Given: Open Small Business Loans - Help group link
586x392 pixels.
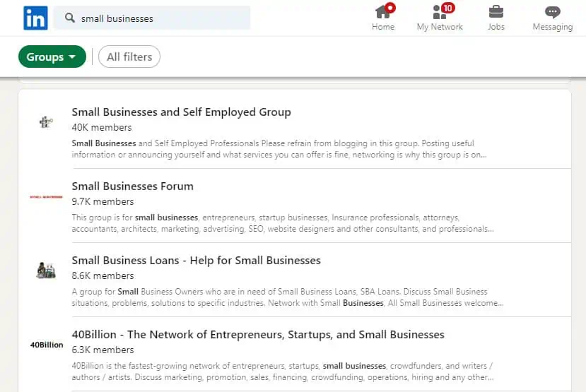Looking at the screenshot, I should pyautogui.click(x=196, y=261).
